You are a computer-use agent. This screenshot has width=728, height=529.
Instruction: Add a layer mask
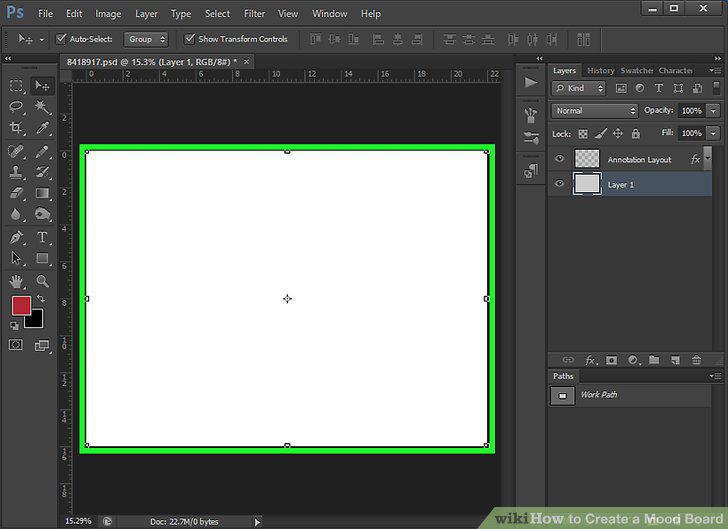point(611,360)
